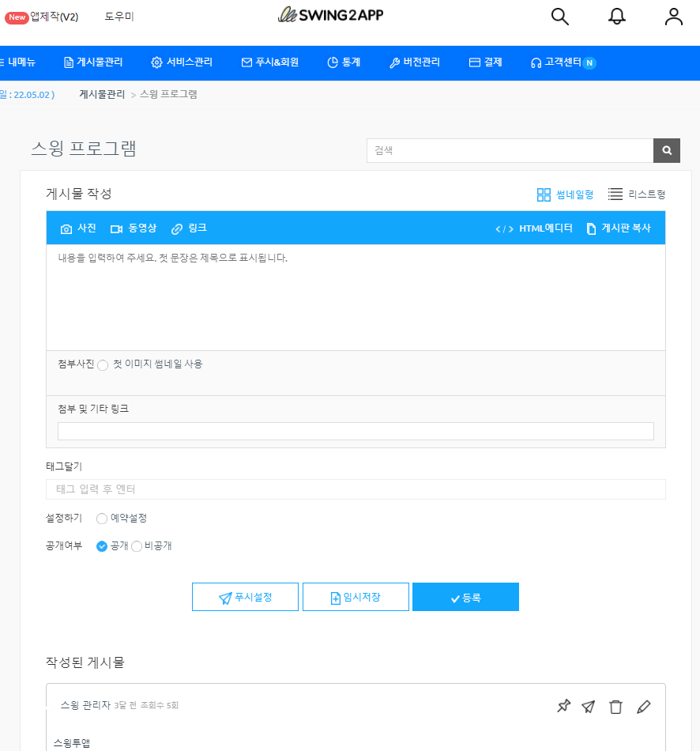700x751 pixels.
Task: Open the 게시물관리 menu
Action: pos(94,62)
